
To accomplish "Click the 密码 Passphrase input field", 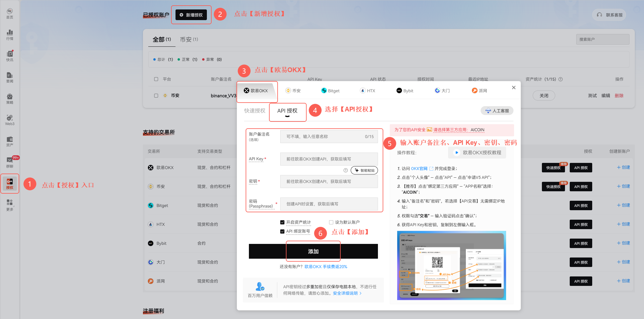I will 329,204.
